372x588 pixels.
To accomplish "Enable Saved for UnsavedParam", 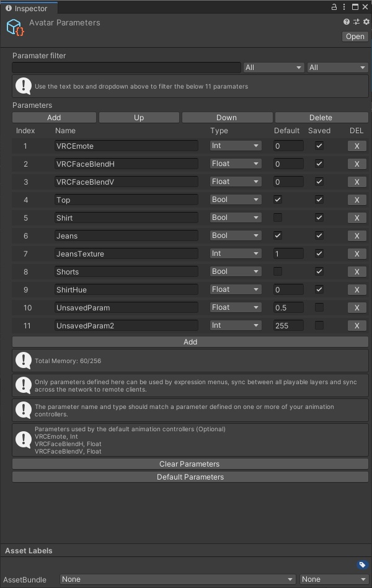I will click(319, 307).
